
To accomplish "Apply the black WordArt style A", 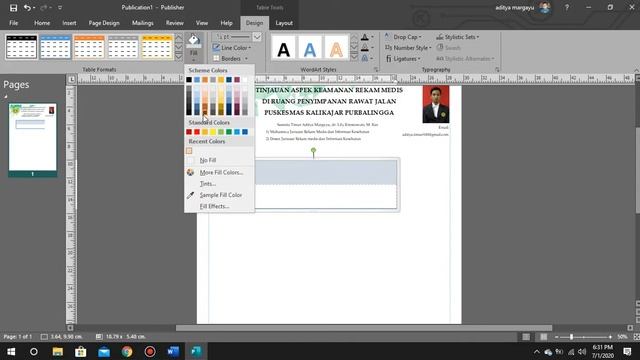I will click(x=284, y=48).
